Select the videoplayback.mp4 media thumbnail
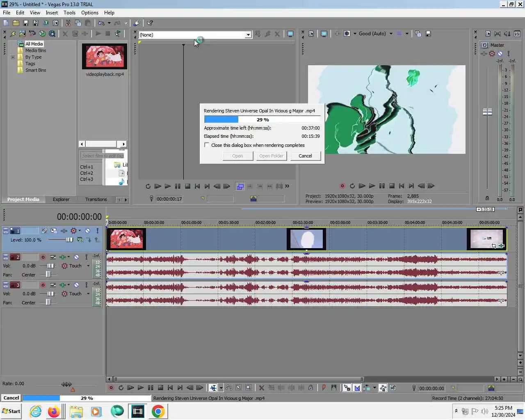 tap(104, 56)
